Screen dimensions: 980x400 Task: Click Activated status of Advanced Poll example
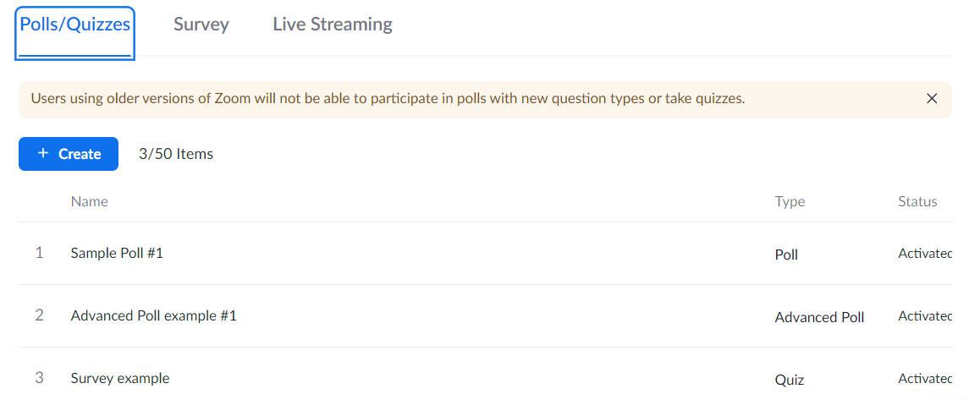[924, 316]
